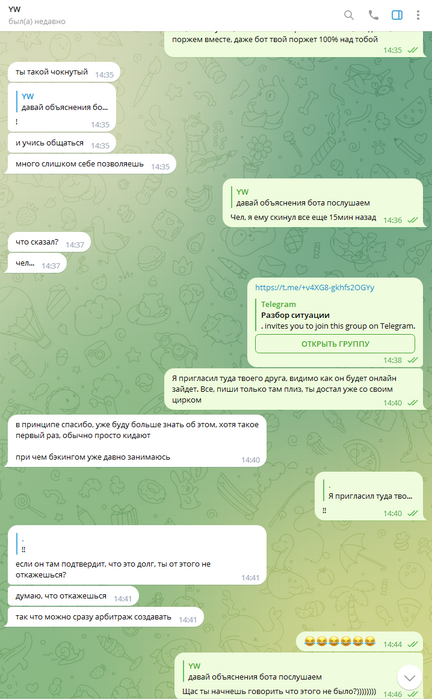
Task: Select the Разбор ситуации preview title
Action: click(295, 315)
